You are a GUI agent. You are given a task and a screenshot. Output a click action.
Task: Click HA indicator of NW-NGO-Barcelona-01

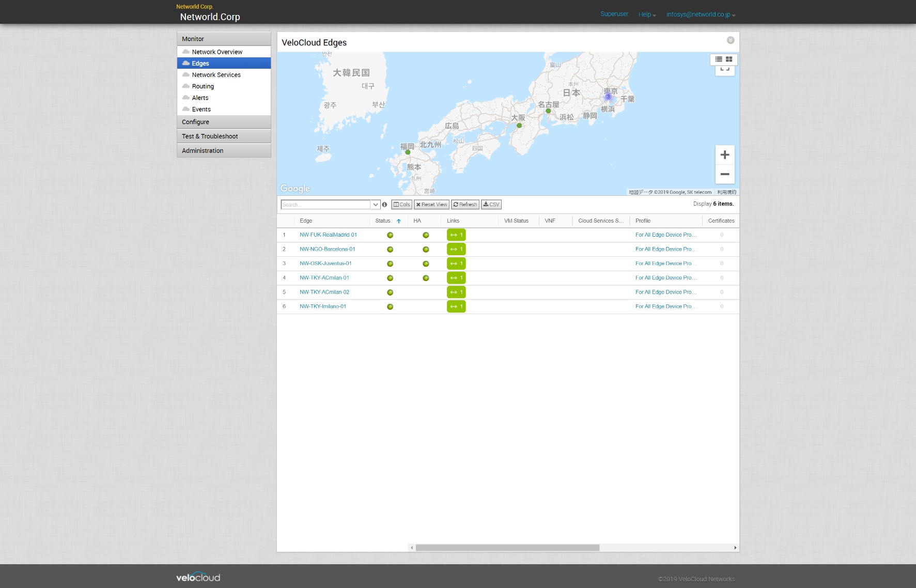(x=426, y=250)
